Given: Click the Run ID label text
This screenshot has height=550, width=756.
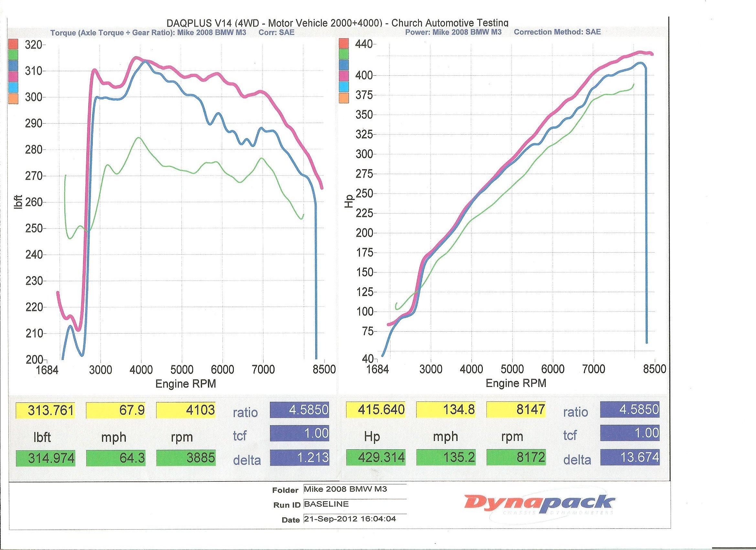Looking at the screenshot, I should pos(287,505).
